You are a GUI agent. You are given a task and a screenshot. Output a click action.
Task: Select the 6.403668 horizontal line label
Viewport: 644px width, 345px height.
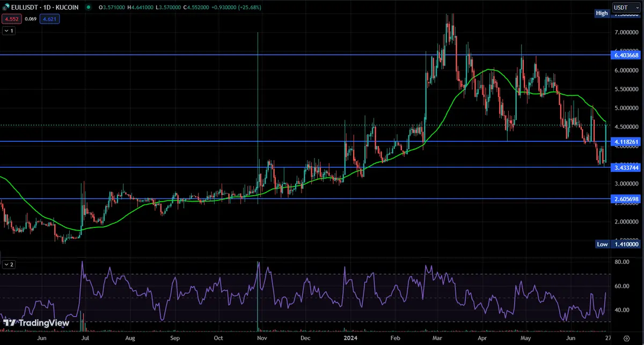pos(626,55)
